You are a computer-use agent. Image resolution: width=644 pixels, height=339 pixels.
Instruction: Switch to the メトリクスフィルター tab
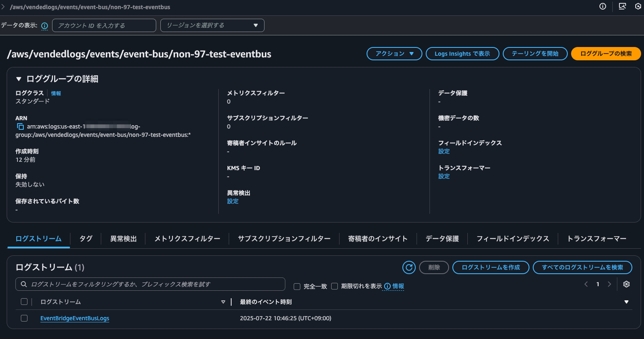point(187,239)
